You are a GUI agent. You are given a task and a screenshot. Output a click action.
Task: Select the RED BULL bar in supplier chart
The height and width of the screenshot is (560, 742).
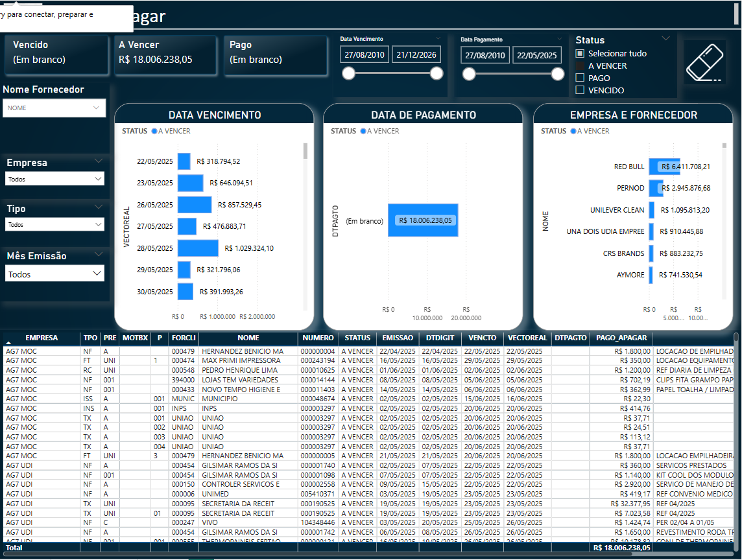tap(664, 167)
